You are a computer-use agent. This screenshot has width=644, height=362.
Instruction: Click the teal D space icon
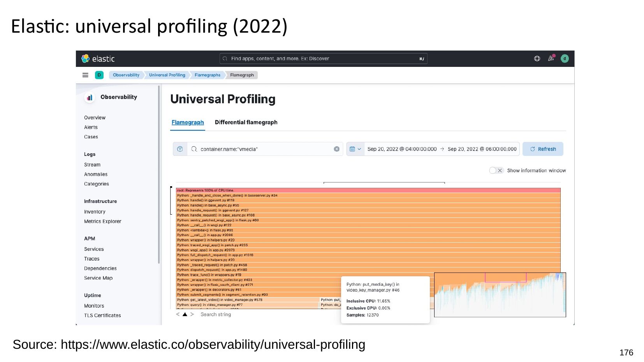coord(99,75)
